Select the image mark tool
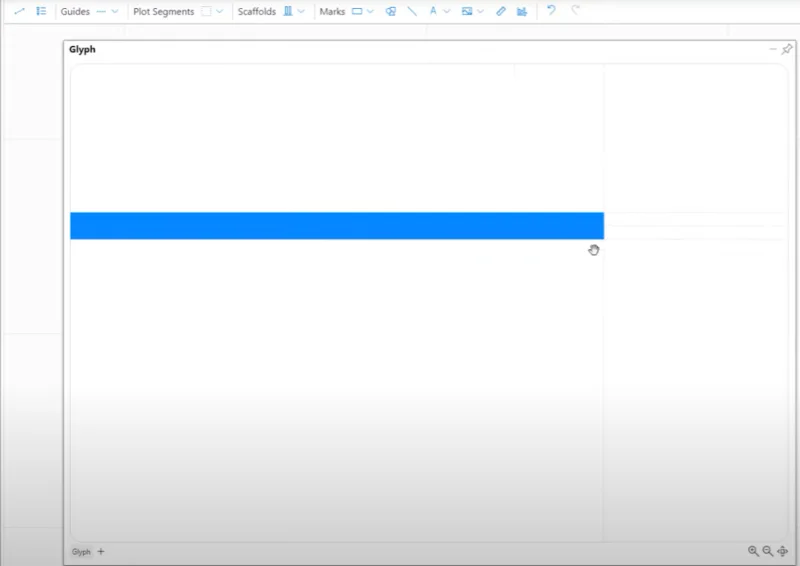The height and width of the screenshot is (566, 800). 467,11
